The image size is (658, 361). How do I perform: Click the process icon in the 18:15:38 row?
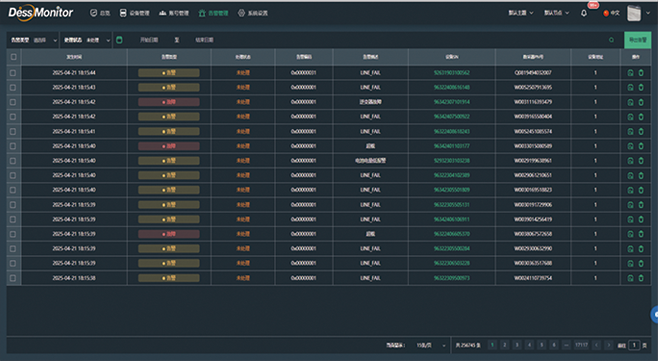point(630,278)
